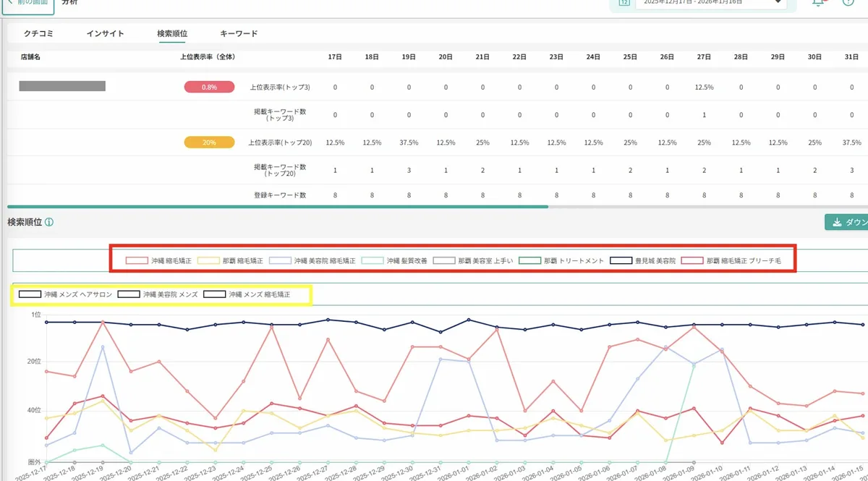Toggle the 沖縄 美容院 縮毛矯正 legend series
This screenshot has width=868, height=481.
pyautogui.click(x=312, y=260)
